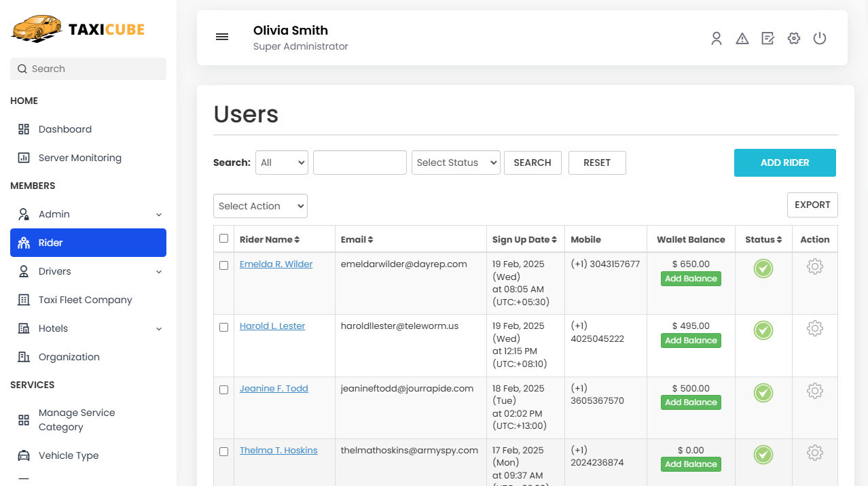Toggle the green status icon for Jeanine F. Todd

[x=763, y=393]
